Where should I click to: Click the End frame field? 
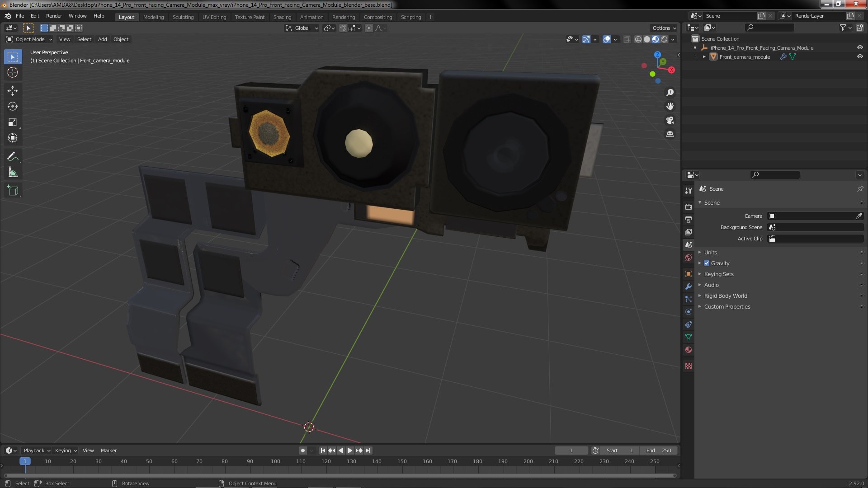659,450
